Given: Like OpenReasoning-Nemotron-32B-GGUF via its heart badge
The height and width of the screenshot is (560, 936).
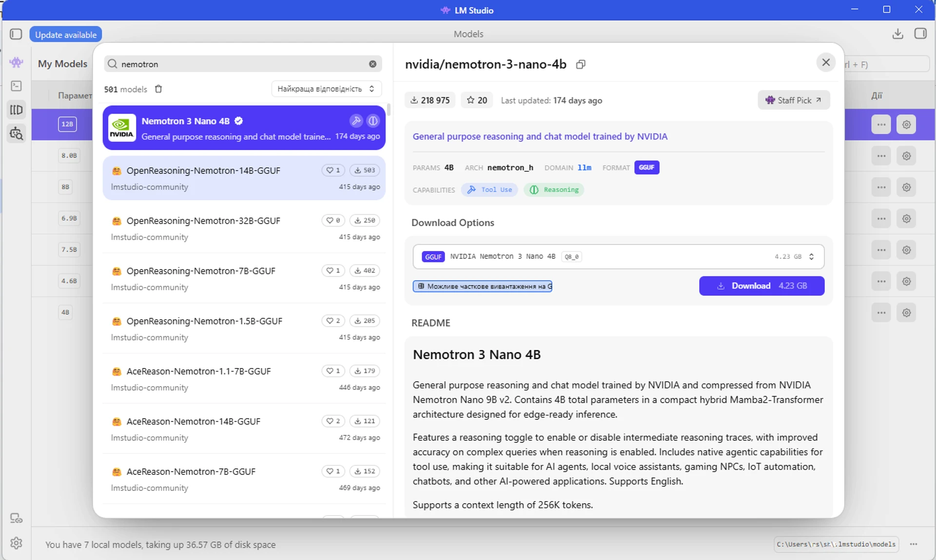Looking at the screenshot, I should (333, 220).
